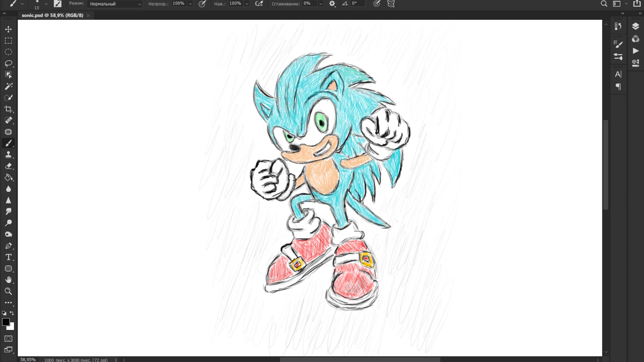This screenshot has height=362, width=644.
Task: Select the Pen tool
Action: [8, 246]
